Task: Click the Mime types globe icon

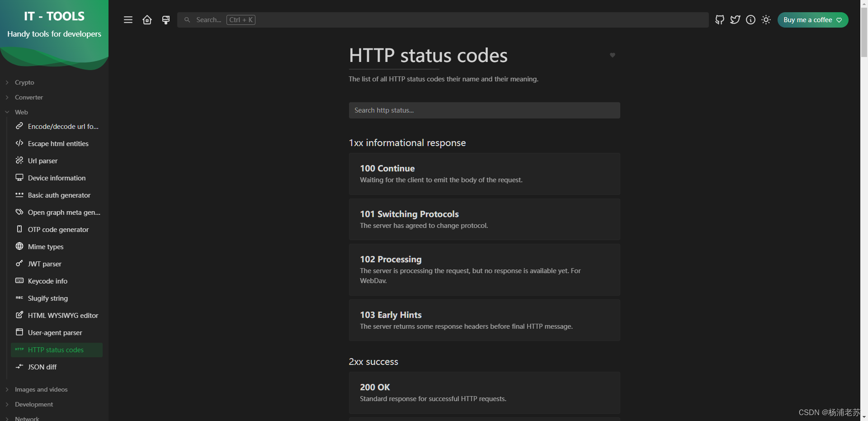Action: [19, 246]
